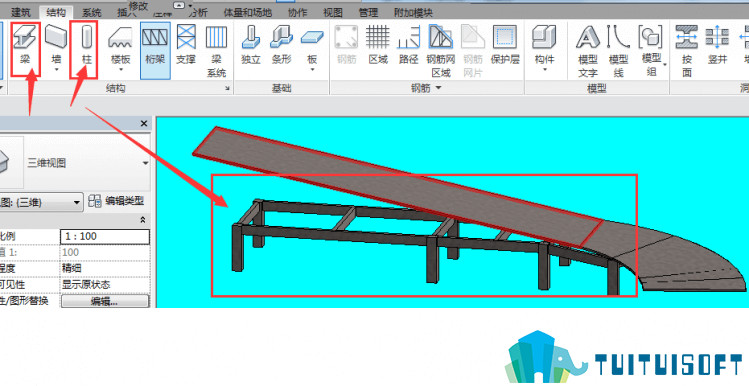Viewport: 749px width, 386px height.
Task: Open the 体量和场地 ribbon tab
Action: click(x=247, y=13)
